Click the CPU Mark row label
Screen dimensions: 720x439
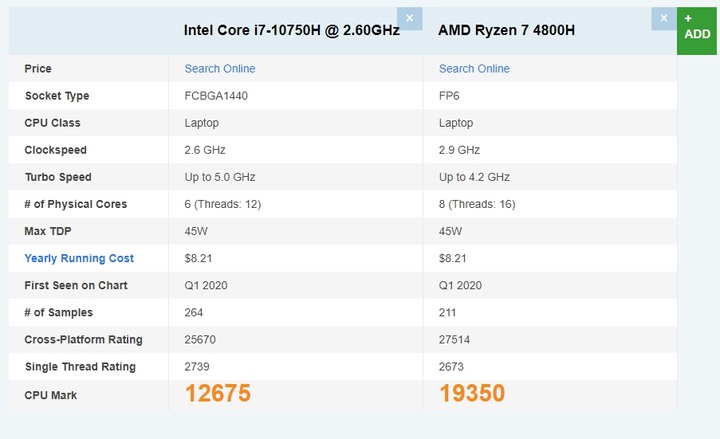51,395
